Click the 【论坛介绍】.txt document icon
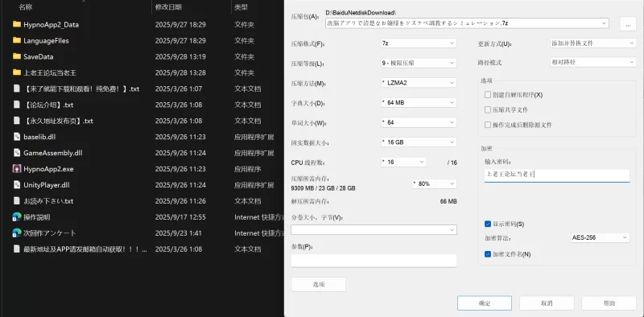Viewport: 644px width, 317px height. point(17,105)
